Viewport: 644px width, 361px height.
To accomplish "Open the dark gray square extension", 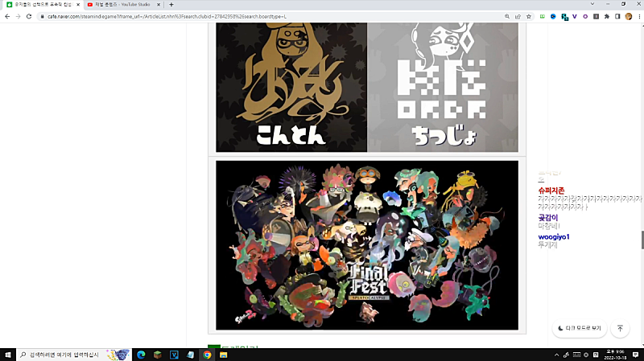I will [596, 16].
